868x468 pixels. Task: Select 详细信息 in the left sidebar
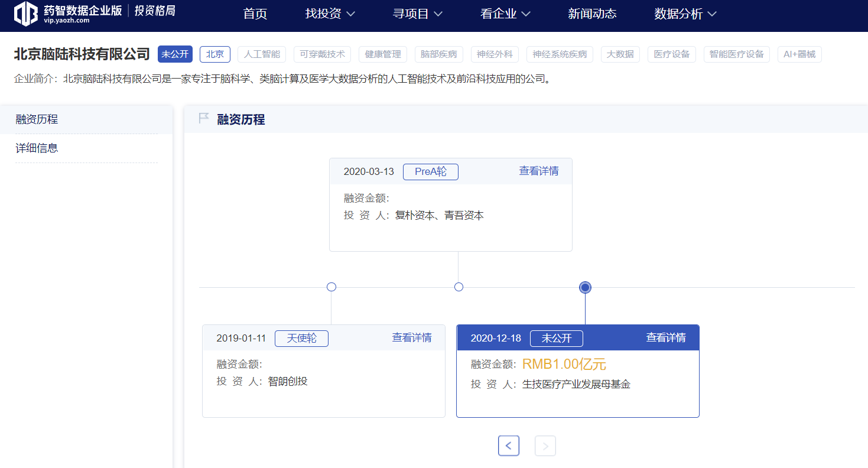(x=86, y=148)
